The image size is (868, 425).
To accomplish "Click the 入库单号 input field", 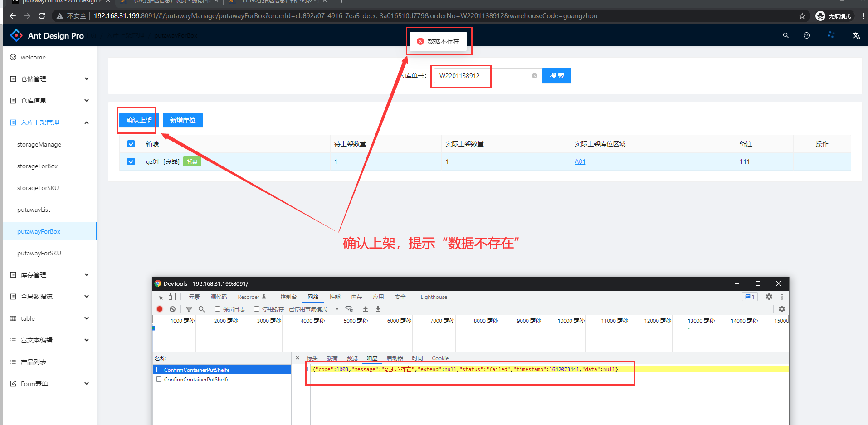I will coord(483,76).
